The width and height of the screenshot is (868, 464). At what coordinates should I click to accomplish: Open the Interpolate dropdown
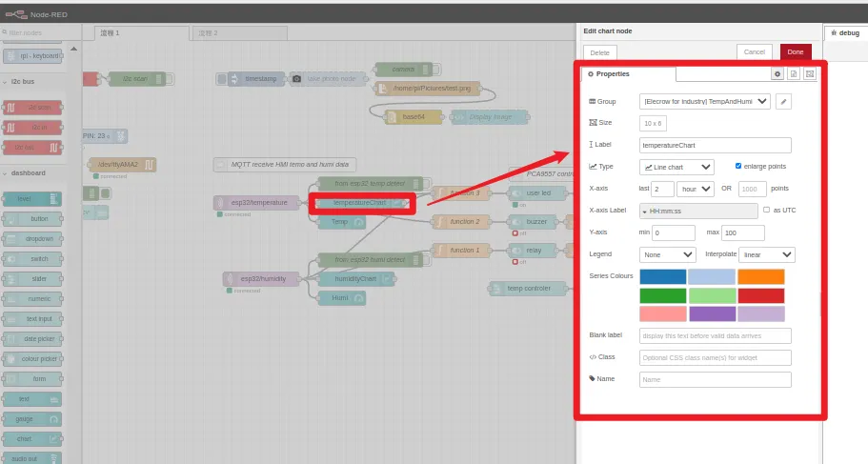tap(767, 254)
